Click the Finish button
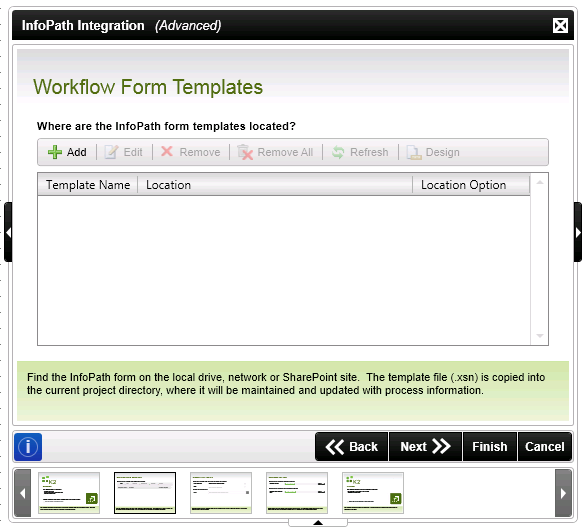 (490, 446)
